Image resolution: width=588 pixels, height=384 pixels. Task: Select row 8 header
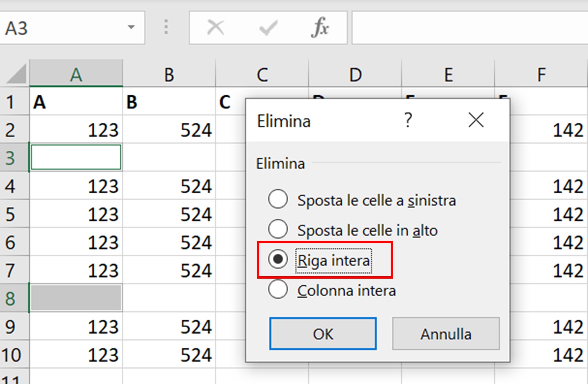click(14, 298)
